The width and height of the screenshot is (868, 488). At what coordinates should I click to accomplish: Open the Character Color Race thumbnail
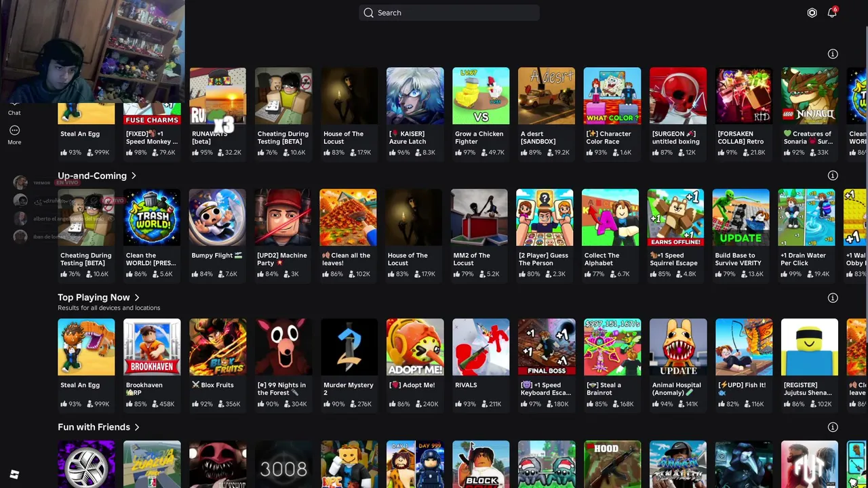tap(612, 96)
